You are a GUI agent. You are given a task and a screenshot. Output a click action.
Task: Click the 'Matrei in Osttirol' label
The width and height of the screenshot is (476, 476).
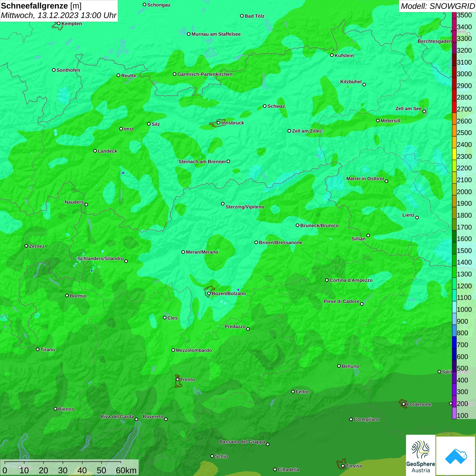tap(365, 178)
